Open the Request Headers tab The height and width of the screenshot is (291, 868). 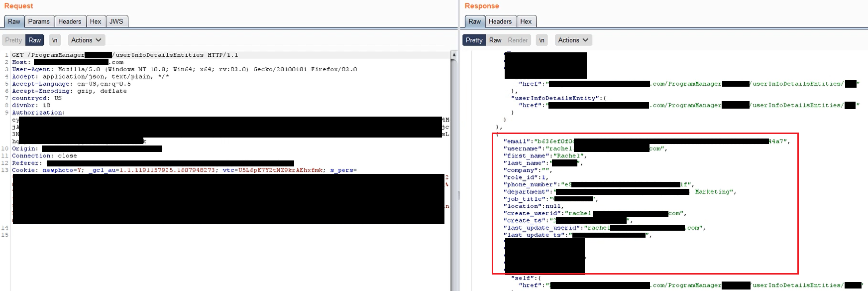[70, 21]
